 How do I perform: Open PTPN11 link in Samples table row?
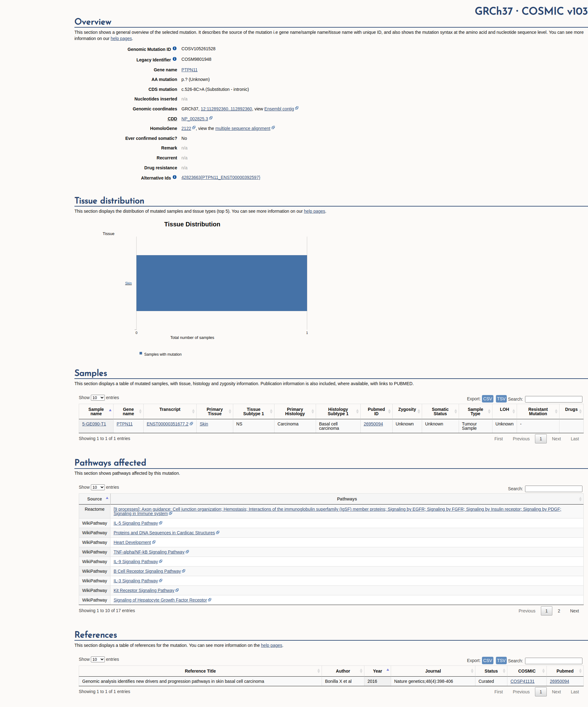(x=125, y=424)
